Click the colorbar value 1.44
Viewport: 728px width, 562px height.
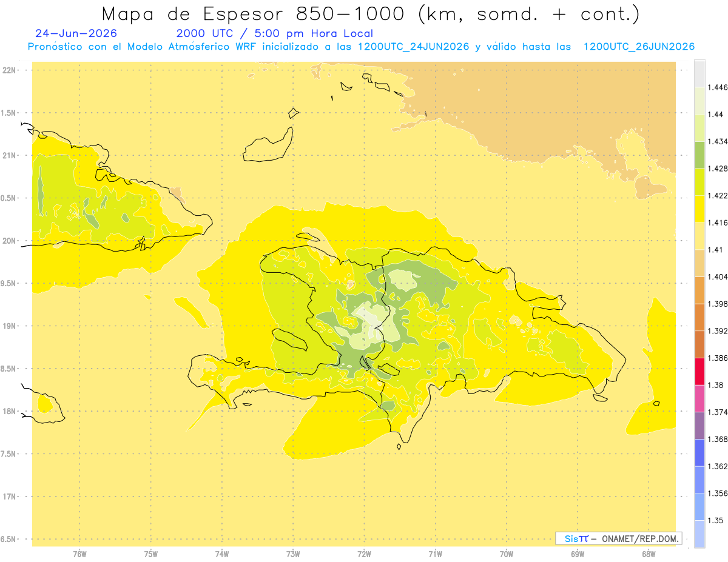click(715, 115)
